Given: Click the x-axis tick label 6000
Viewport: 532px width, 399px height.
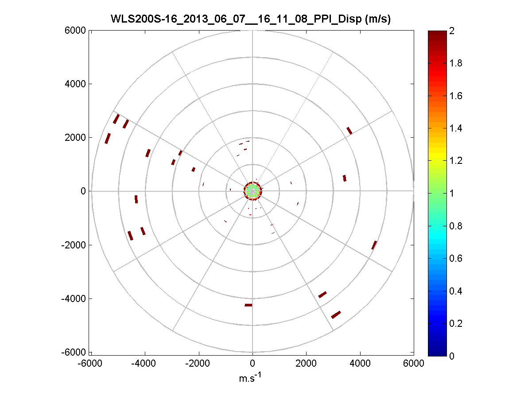Looking at the screenshot, I should (x=414, y=363).
